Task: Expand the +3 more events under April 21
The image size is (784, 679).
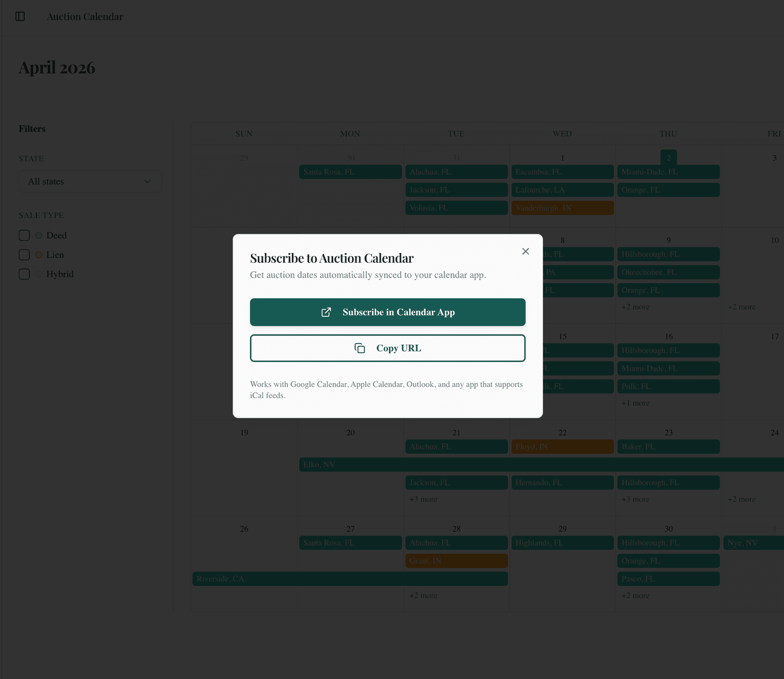Action: coord(423,499)
